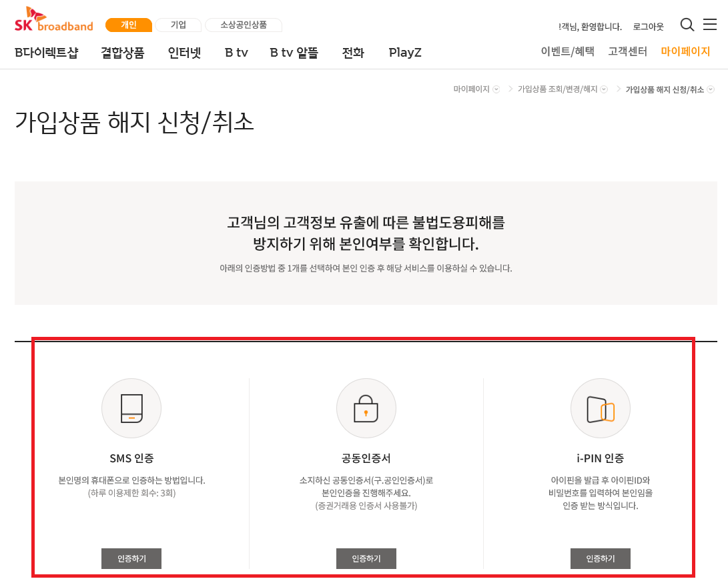Image resolution: width=728 pixels, height=579 pixels.
Task: Click text 본인명의 휴대폰으로 인증하는 방법입니다
Action: point(131,480)
